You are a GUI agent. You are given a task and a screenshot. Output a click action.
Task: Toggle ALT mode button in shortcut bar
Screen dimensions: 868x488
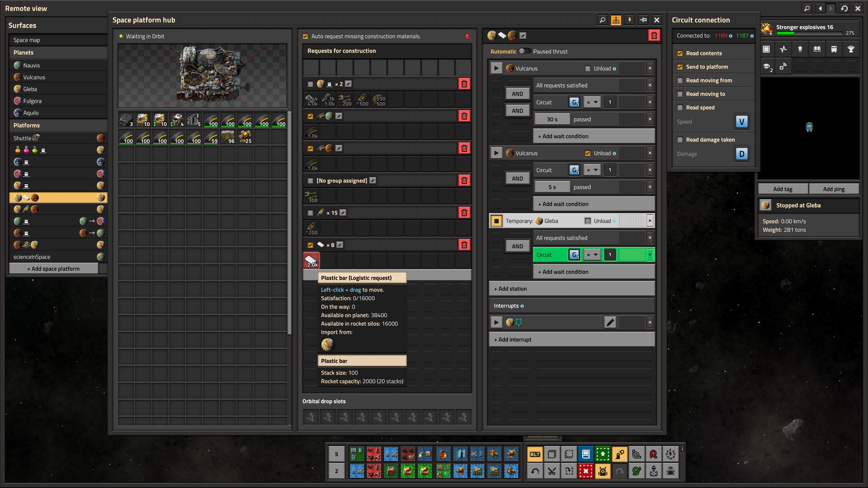(x=535, y=454)
